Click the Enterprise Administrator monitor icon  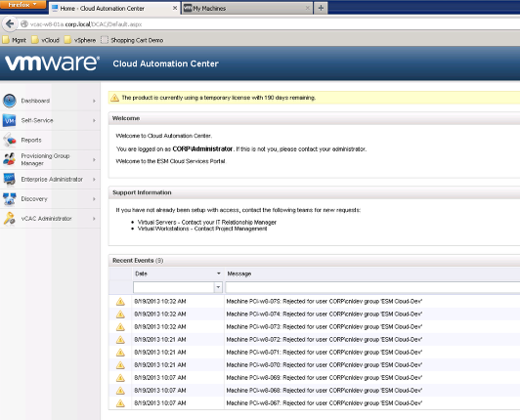point(10,180)
